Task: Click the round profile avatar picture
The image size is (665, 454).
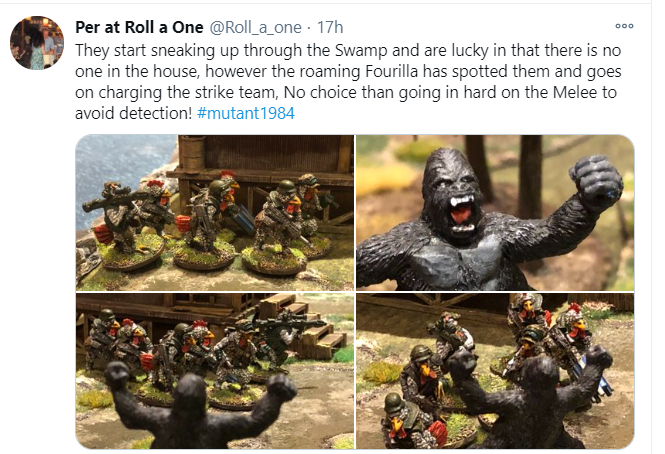Action: point(37,42)
